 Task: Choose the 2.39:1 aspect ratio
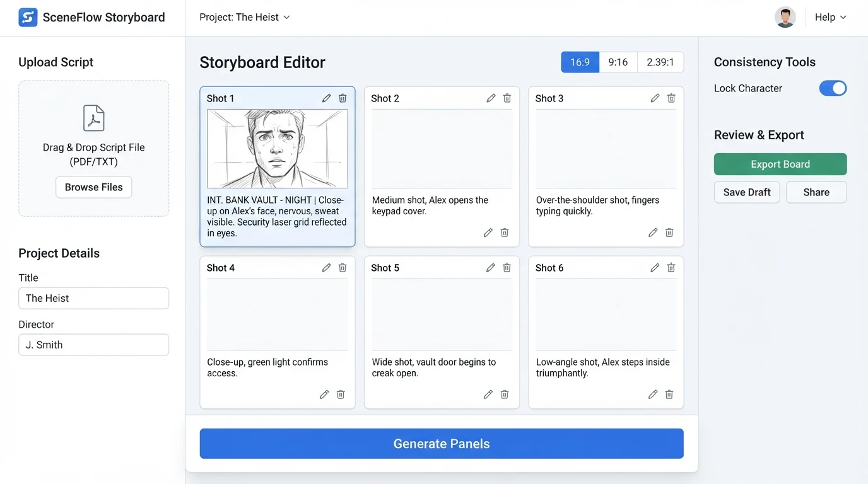pos(660,62)
